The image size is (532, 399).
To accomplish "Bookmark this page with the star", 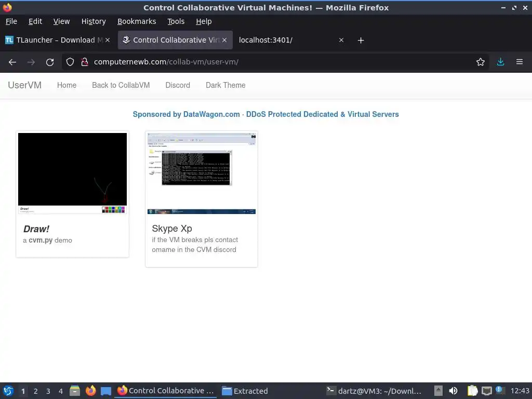I will pyautogui.click(x=481, y=62).
